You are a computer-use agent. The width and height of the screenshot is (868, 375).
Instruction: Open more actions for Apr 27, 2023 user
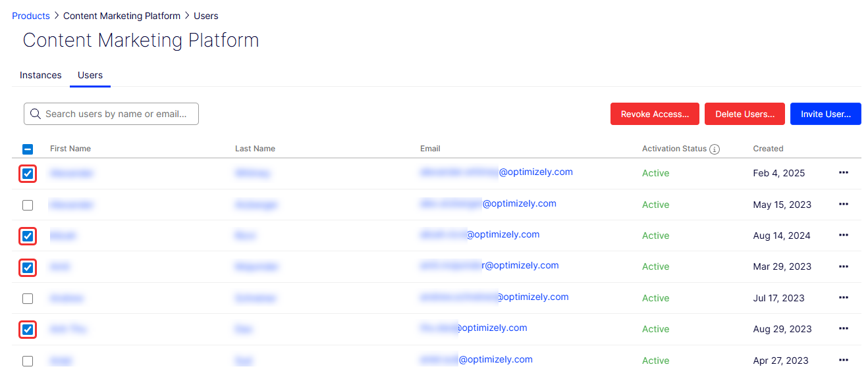pyautogui.click(x=843, y=361)
